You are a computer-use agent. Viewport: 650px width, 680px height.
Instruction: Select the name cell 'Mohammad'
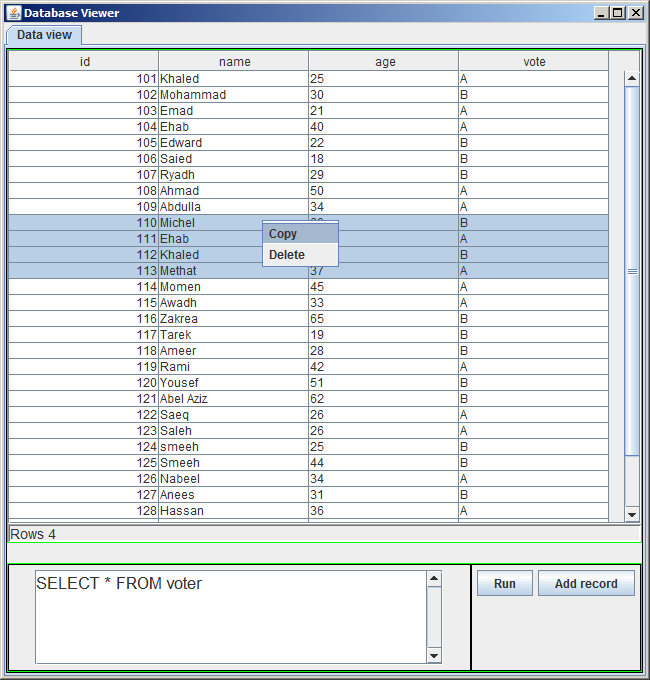click(234, 95)
